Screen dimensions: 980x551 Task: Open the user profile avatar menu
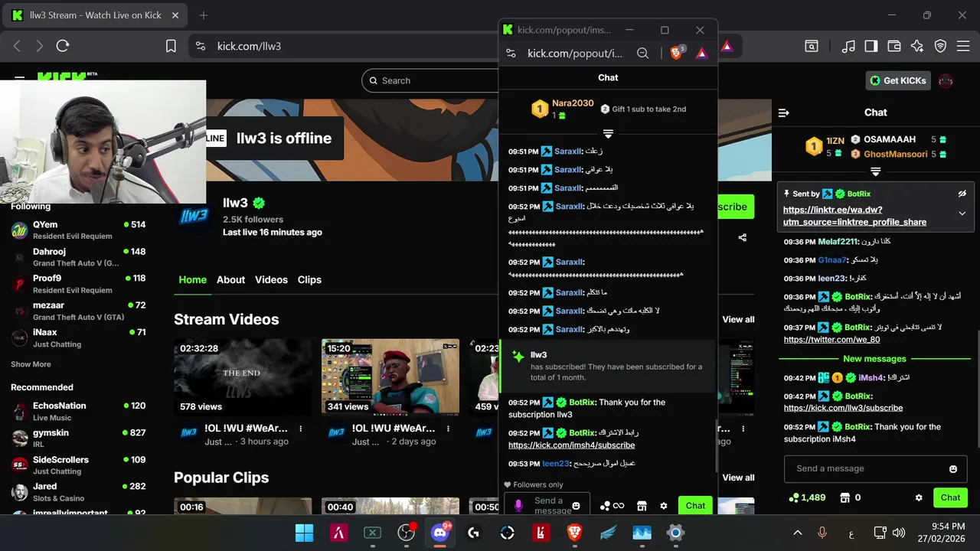pos(946,80)
